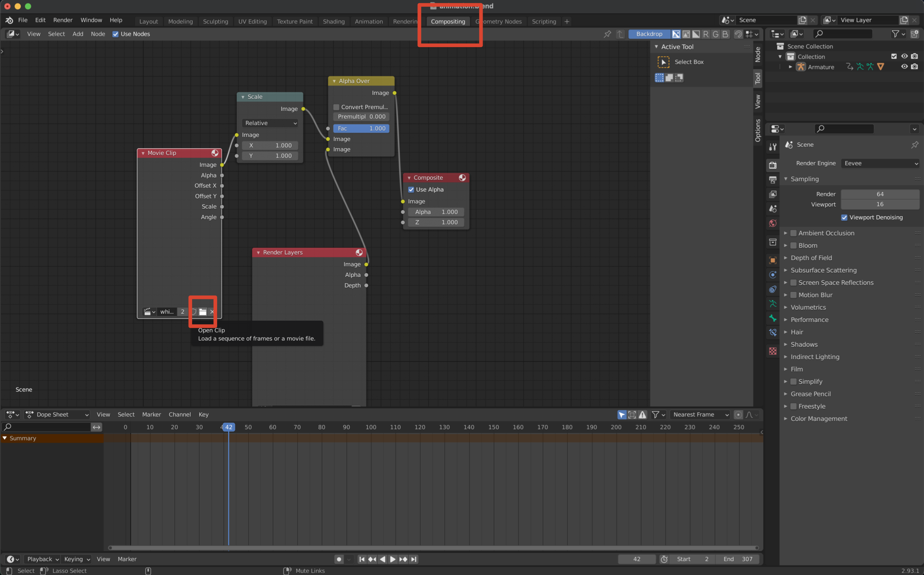
Task: Open the World Properties tab icon
Action: pyautogui.click(x=772, y=223)
